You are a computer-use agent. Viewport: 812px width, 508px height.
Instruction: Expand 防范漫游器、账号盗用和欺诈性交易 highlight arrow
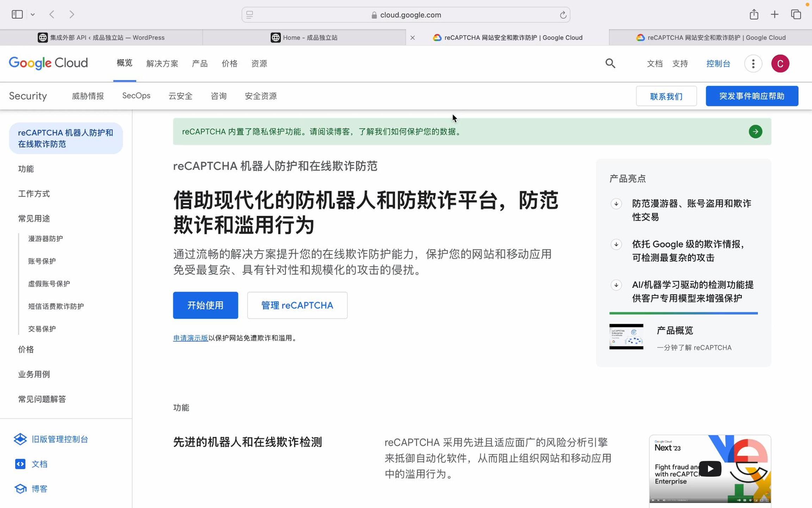pos(616,204)
